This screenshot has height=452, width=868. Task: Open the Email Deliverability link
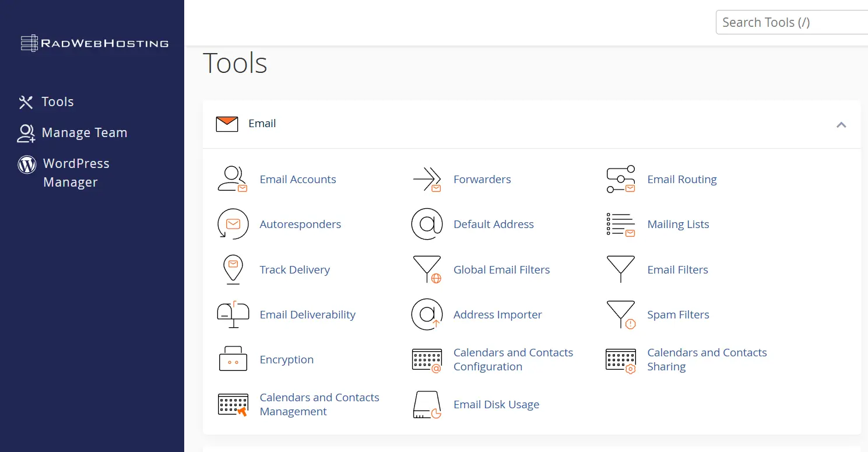point(308,314)
